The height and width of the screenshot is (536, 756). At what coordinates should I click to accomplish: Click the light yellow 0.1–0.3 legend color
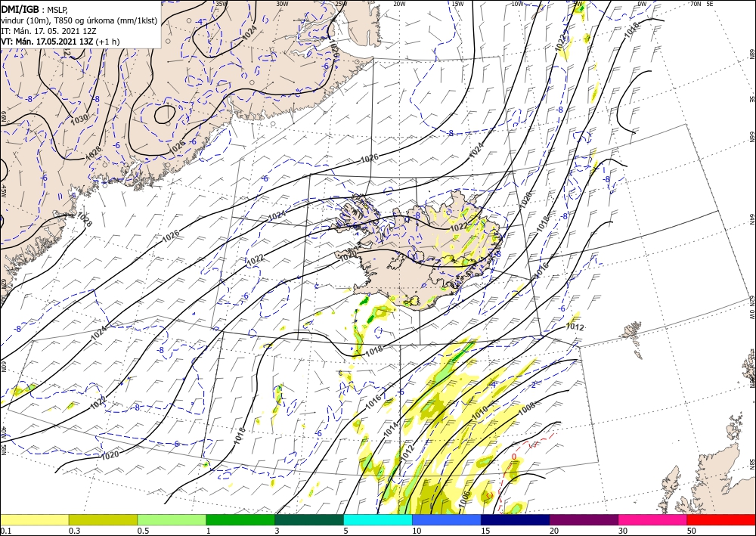(34, 519)
